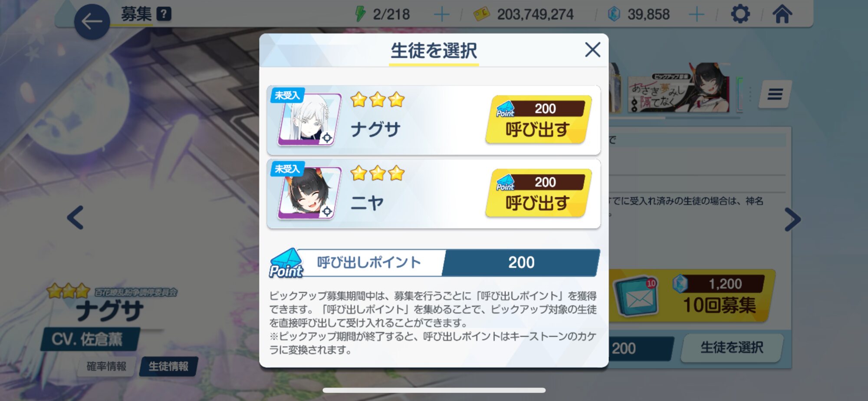Summon ナグサ with 200 points button

coord(539,119)
